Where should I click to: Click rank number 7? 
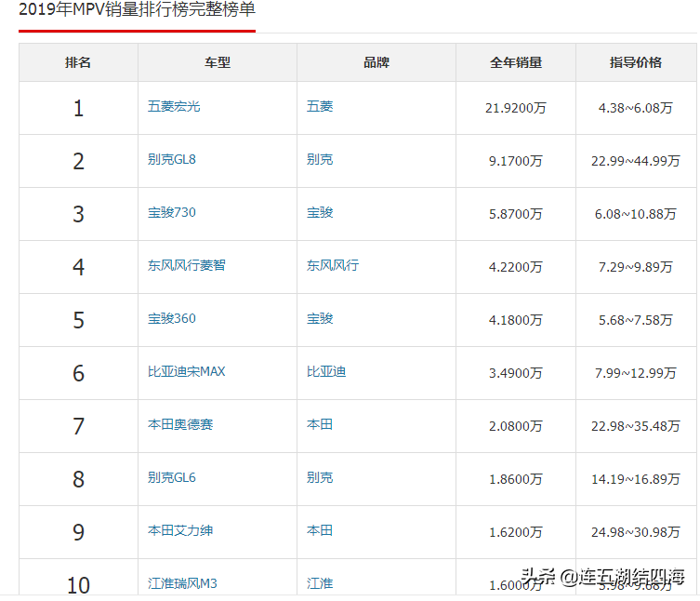(79, 427)
